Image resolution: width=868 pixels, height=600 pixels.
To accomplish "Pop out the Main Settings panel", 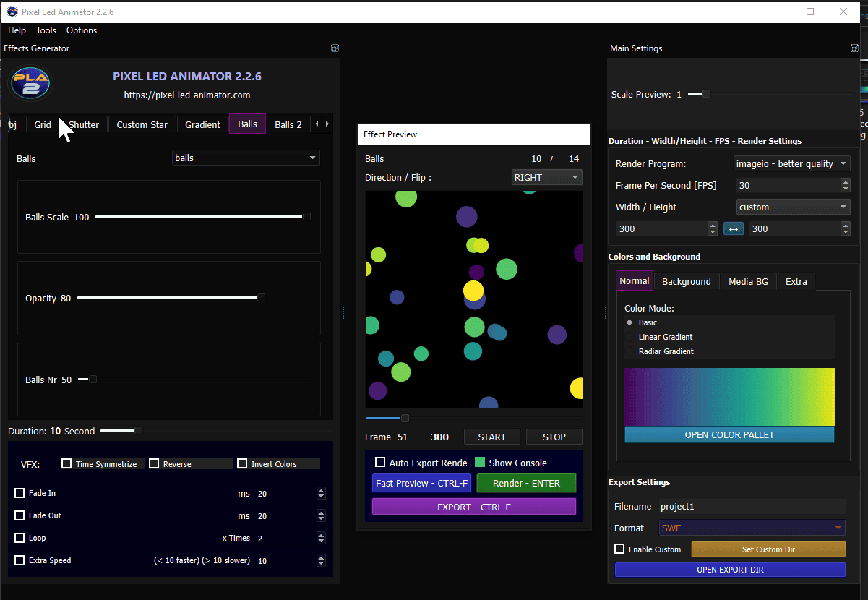I will (x=854, y=48).
